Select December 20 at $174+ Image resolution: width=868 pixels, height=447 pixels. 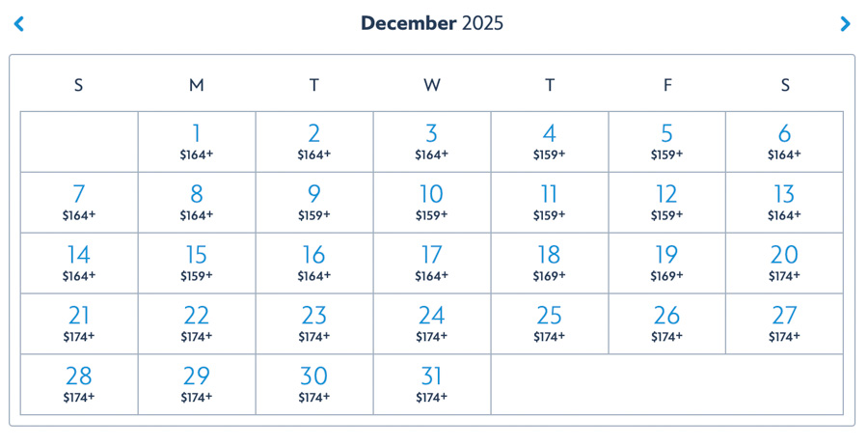tap(784, 263)
